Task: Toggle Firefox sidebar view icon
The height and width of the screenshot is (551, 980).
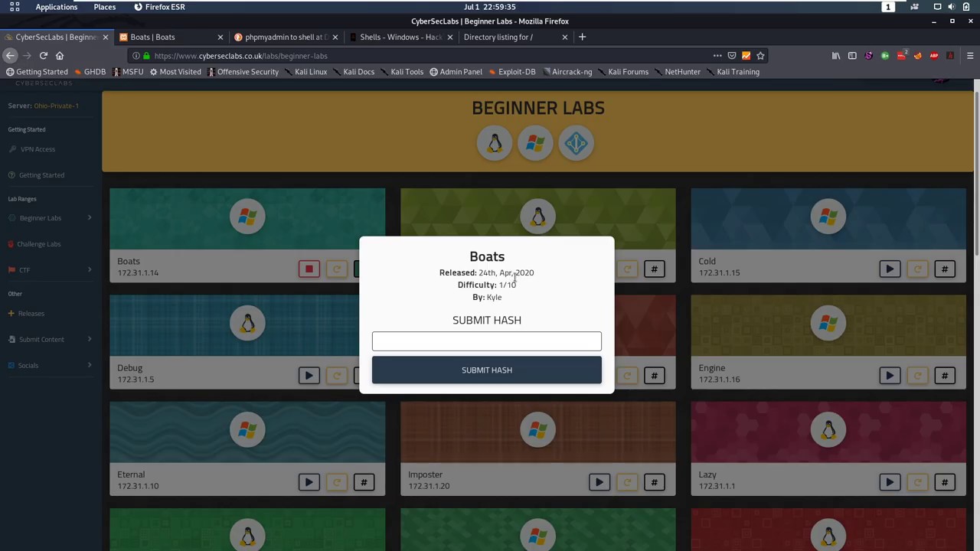Action: [852, 56]
